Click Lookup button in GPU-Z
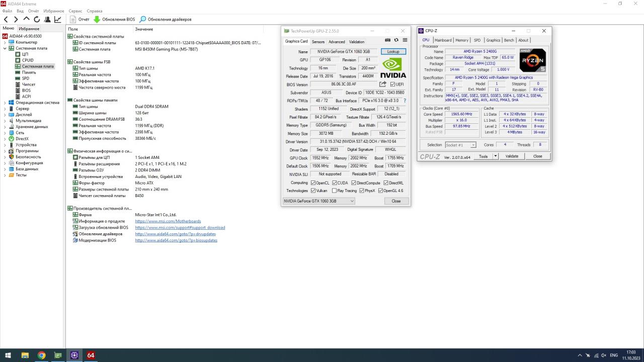 [x=393, y=52]
